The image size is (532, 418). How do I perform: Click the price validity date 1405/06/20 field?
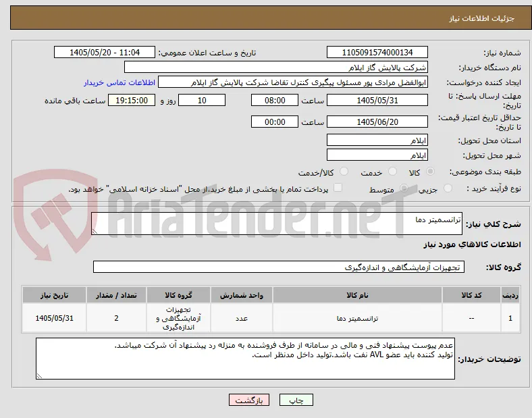[x=377, y=122]
